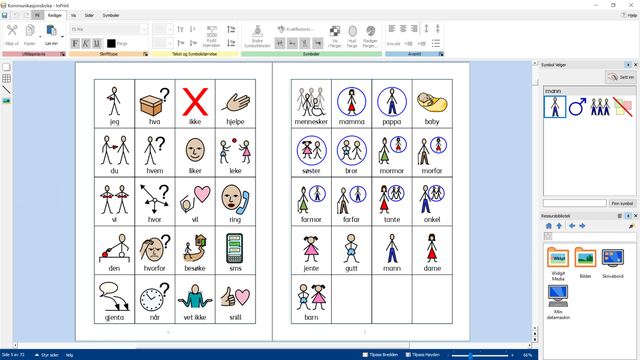Click the Finn symbol button

[x=622, y=203]
